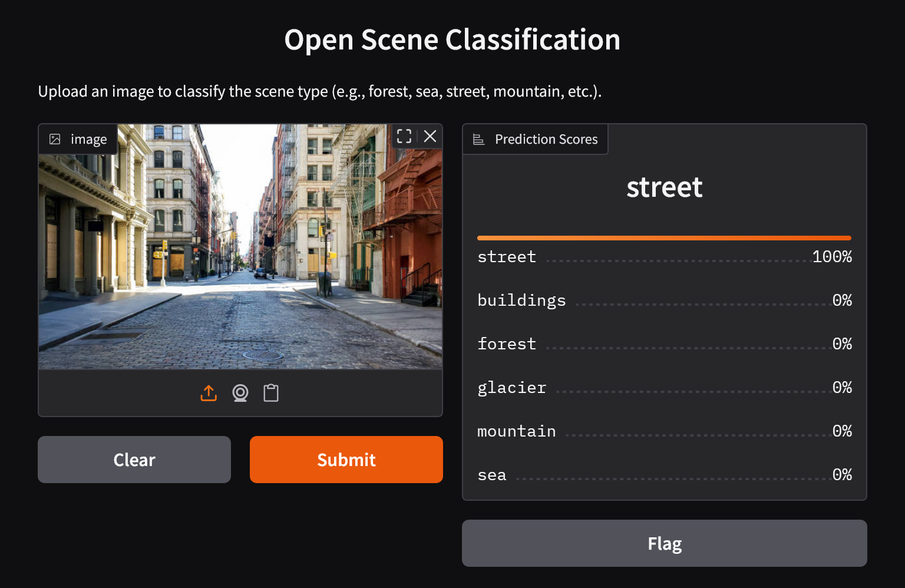Image resolution: width=905 pixels, height=588 pixels.
Task: Select the webcam capture icon
Action: point(240,393)
